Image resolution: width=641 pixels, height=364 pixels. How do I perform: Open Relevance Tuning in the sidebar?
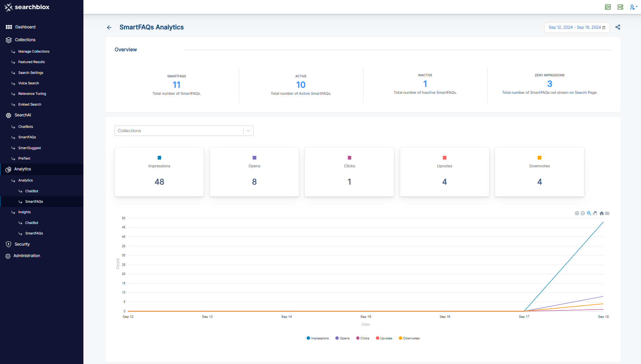[32, 94]
